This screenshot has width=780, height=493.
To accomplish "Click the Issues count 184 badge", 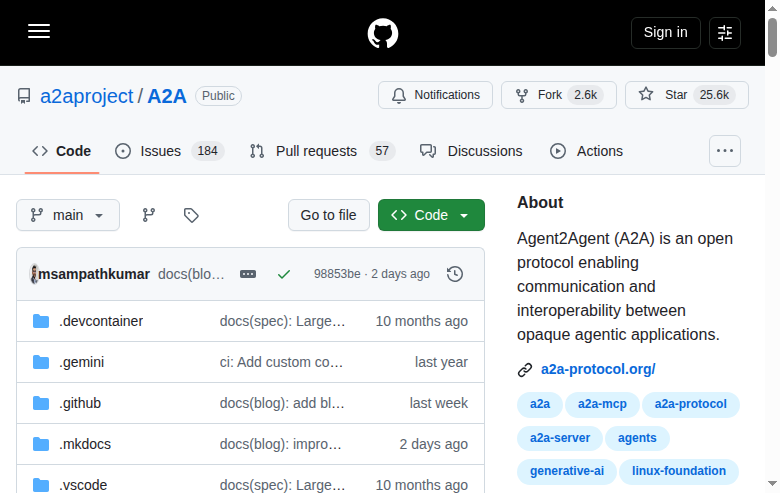I will (x=207, y=151).
